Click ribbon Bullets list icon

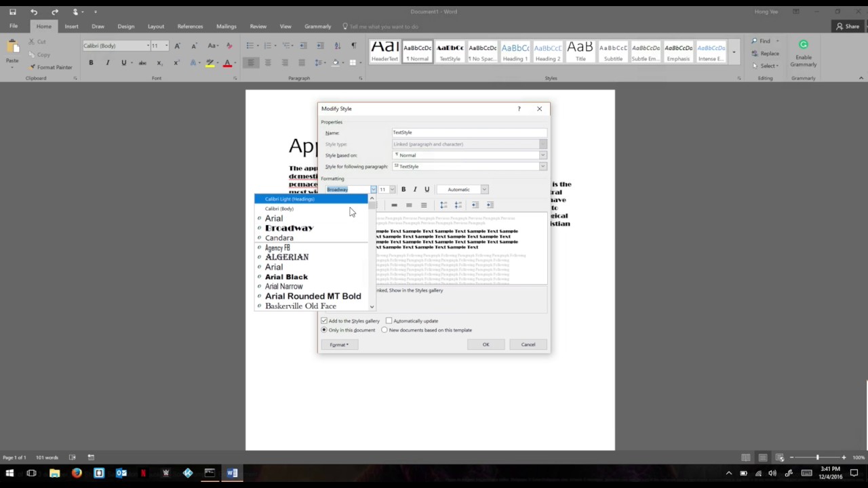252,45
